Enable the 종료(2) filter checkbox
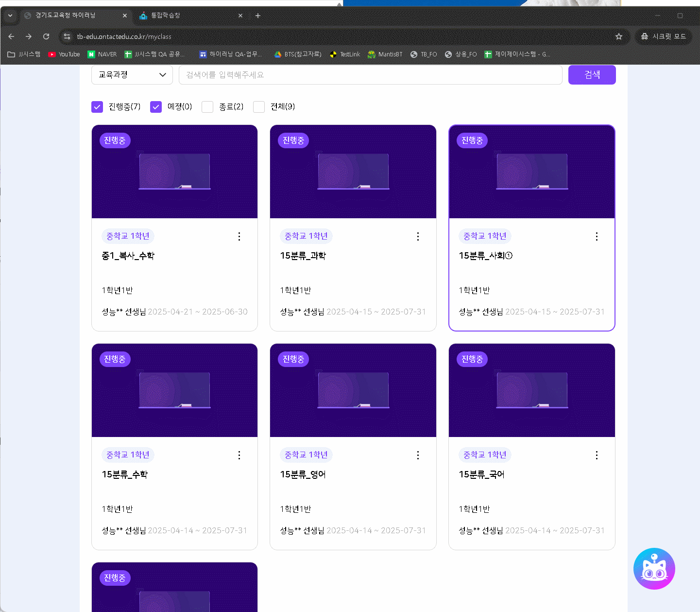 pyautogui.click(x=207, y=107)
